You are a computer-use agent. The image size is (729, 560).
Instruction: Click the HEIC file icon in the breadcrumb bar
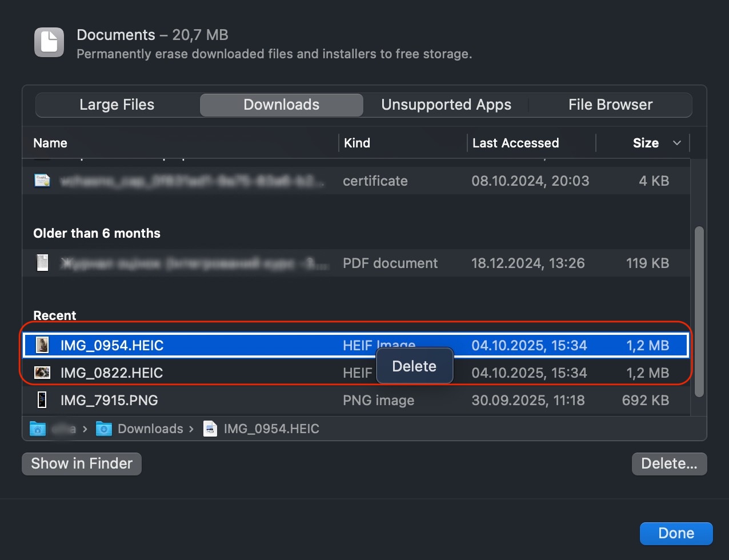[x=210, y=429]
